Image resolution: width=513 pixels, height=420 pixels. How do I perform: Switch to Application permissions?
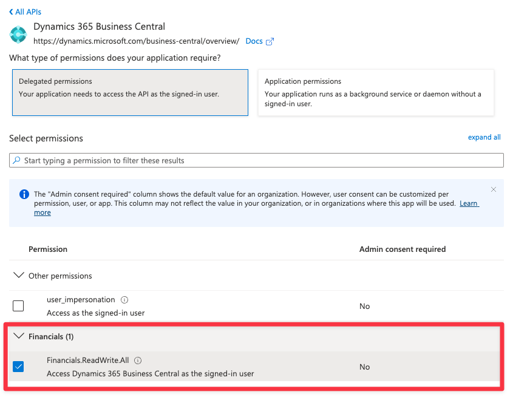pyautogui.click(x=376, y=92)
